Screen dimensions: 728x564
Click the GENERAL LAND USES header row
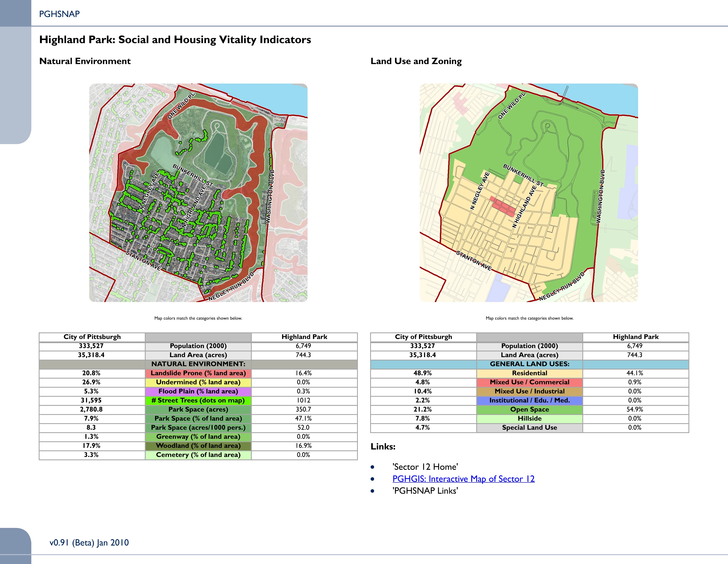click(529, 364)
